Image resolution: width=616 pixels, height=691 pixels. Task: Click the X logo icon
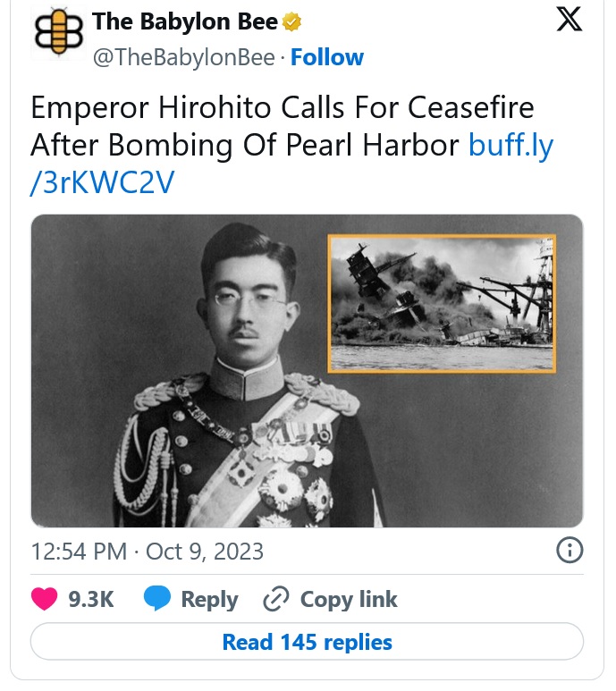pyautogui.click(x=569, y=21)
